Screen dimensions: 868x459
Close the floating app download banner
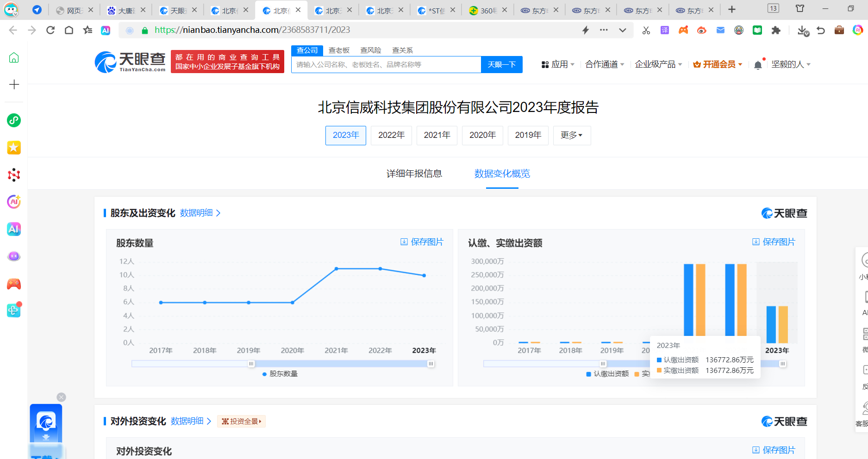click(61, 397)
